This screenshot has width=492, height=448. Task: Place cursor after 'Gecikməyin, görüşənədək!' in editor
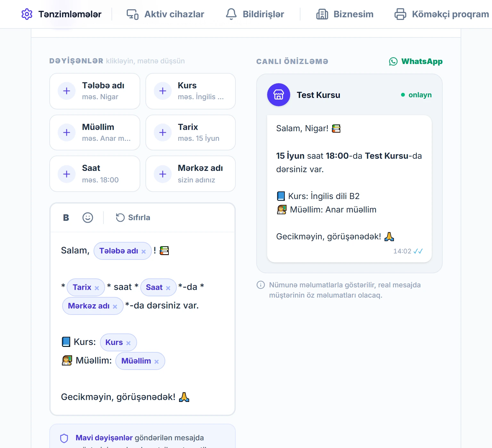click(x=176, y=397)
